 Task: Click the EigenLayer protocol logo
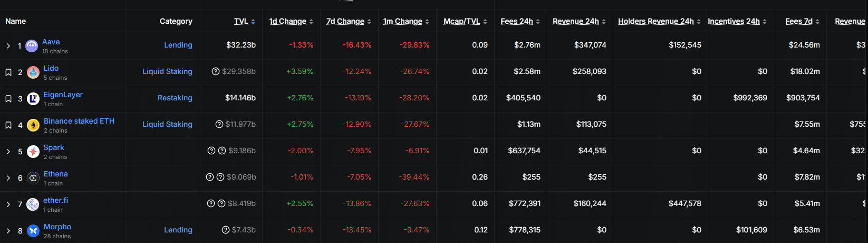(x=33, y=99)
